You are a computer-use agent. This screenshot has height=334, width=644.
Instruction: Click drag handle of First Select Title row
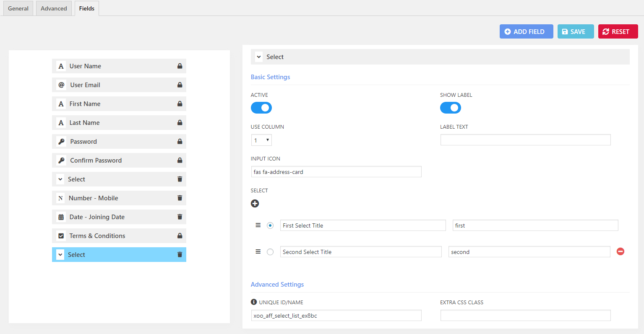[x=258, y=225]
